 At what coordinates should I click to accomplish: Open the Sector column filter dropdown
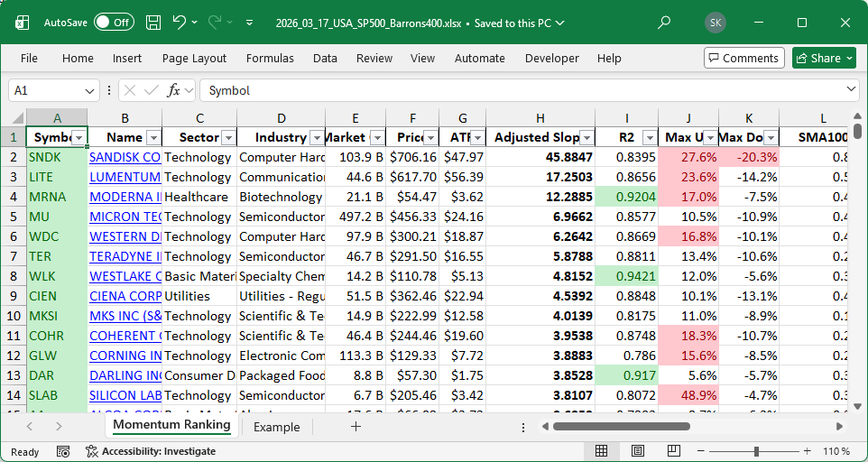tap(227, 137)
